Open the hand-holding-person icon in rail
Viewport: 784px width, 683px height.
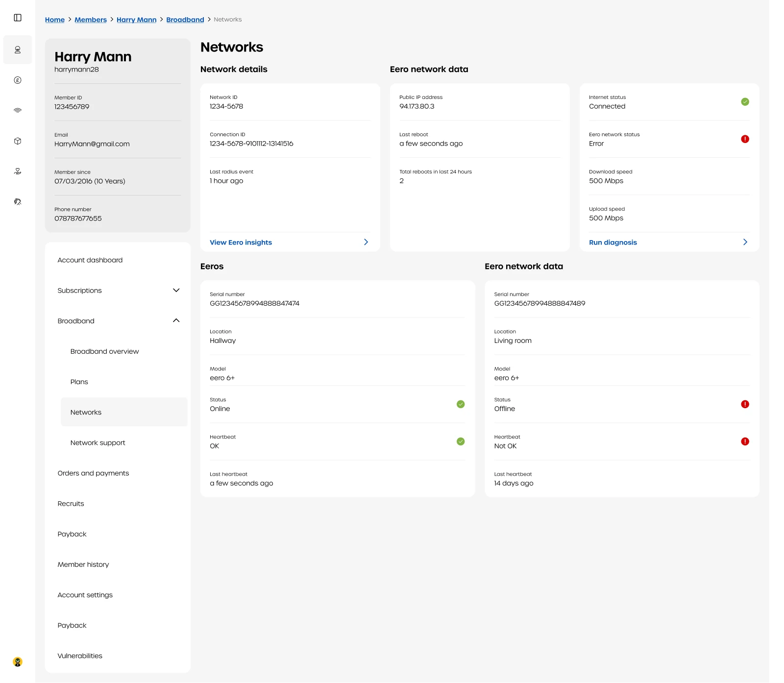18,171
